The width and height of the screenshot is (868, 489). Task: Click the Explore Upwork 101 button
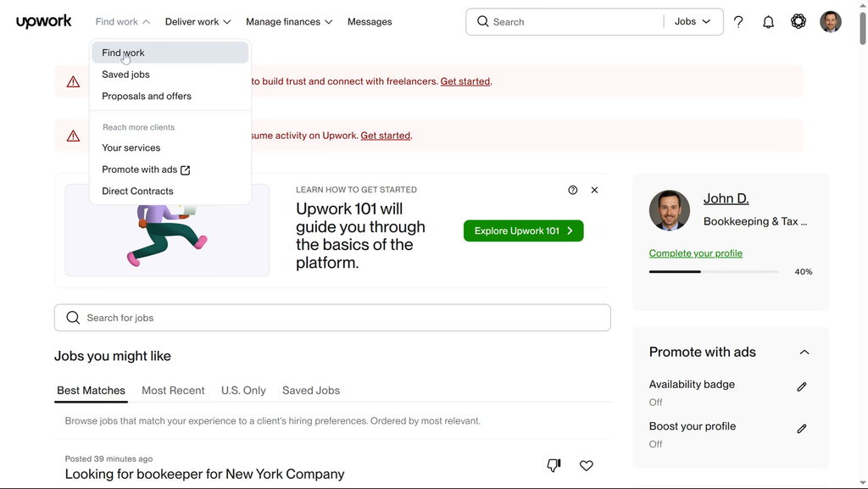click(523, 231)
